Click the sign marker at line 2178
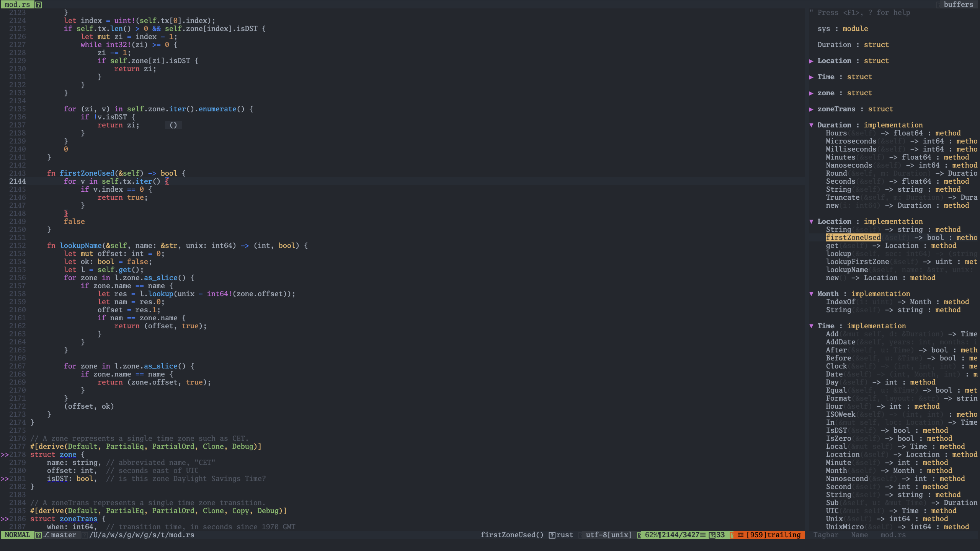The height and width of the screenshot is (551, 980). [x=5, y=455]
